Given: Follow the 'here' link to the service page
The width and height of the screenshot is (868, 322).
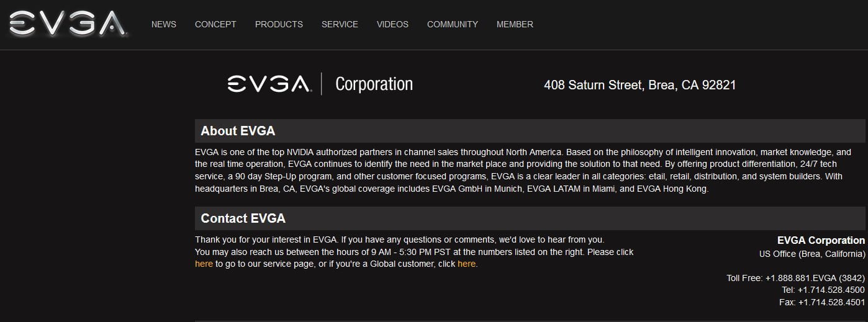Looking at the screenshot, I should (204, 264).
